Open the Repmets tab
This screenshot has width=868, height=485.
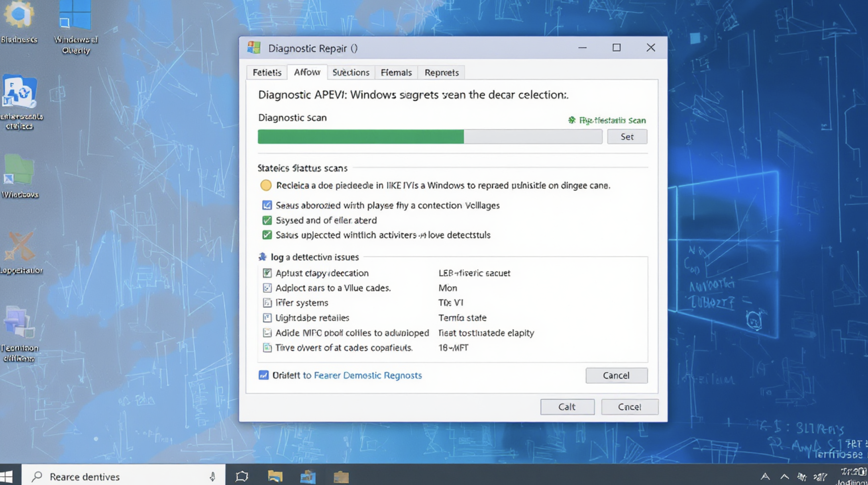pyautogui.click(x=441, y=72)
